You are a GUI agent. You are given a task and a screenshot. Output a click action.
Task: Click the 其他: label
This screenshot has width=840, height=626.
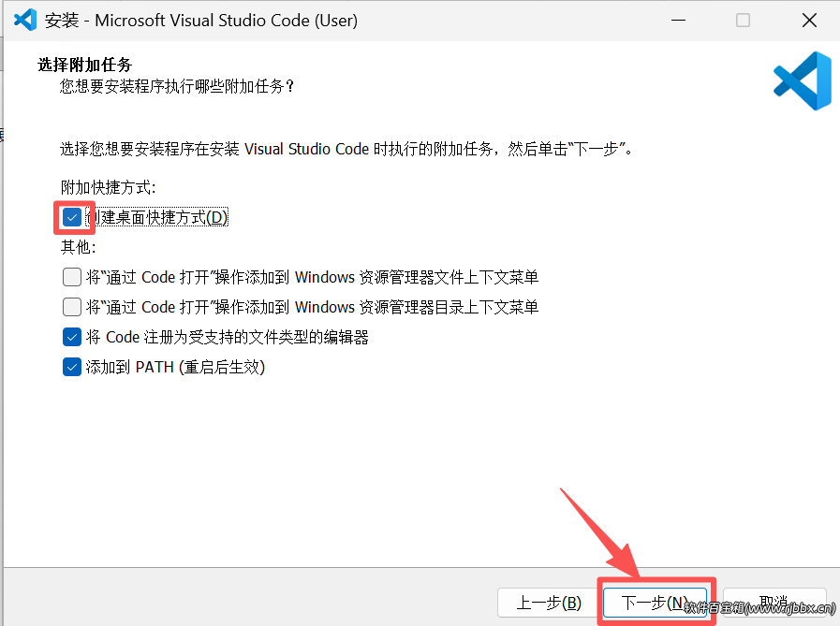pos(79,247)
